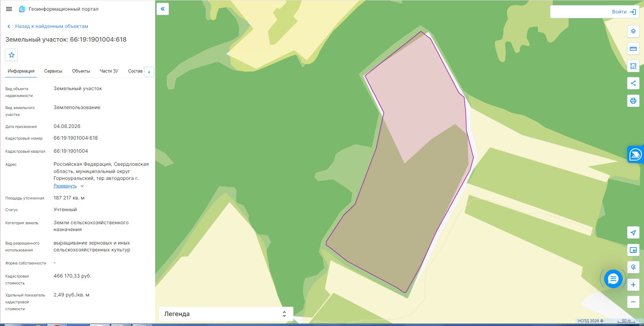The width and height of the screenshot is (644, 326).
Task: Add parcel to favorites with star icon
Action: [x=11, y=55]
